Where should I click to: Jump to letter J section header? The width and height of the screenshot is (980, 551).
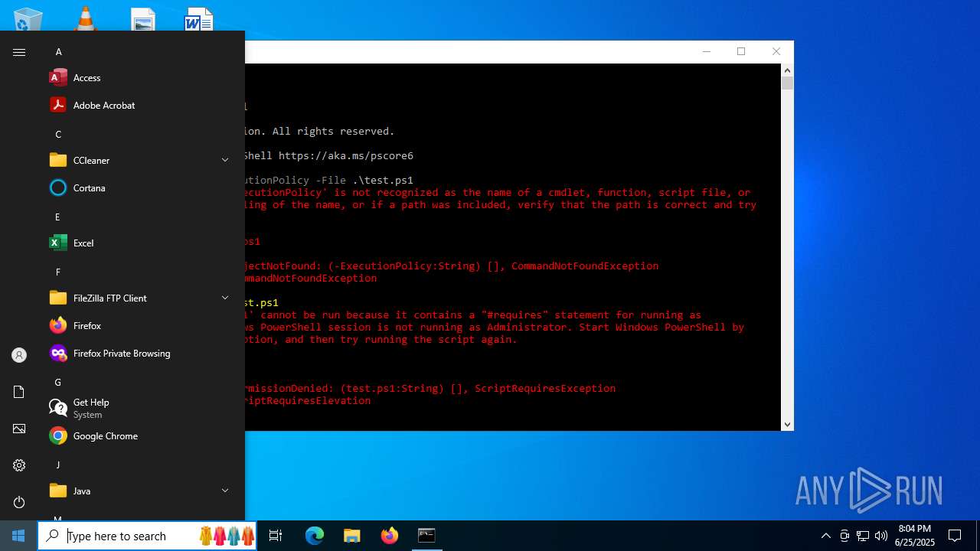point(58,465)
